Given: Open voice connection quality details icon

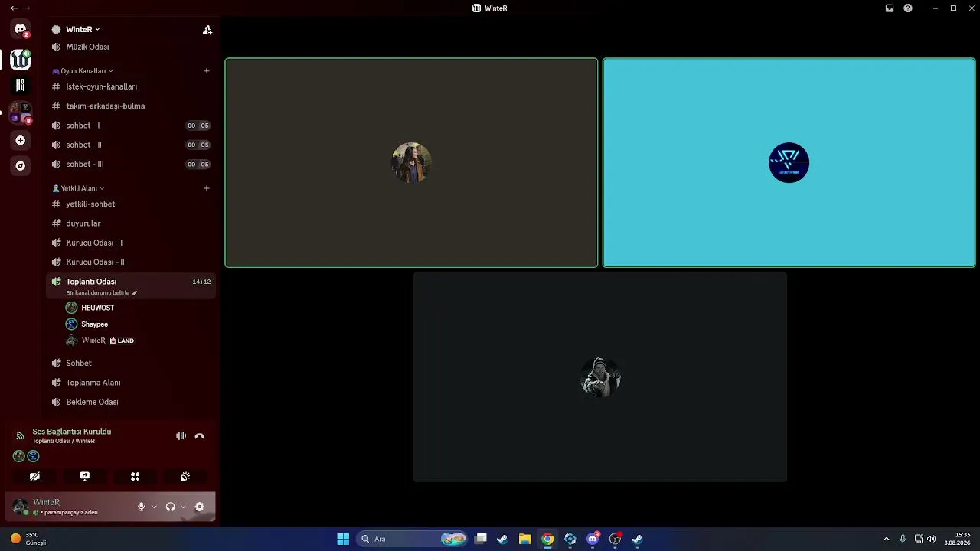Looking at the screenshot, I should (x=20, y=435).
